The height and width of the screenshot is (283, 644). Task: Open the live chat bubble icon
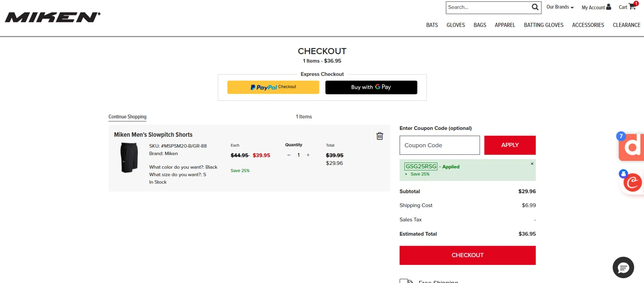coord(623,268)
